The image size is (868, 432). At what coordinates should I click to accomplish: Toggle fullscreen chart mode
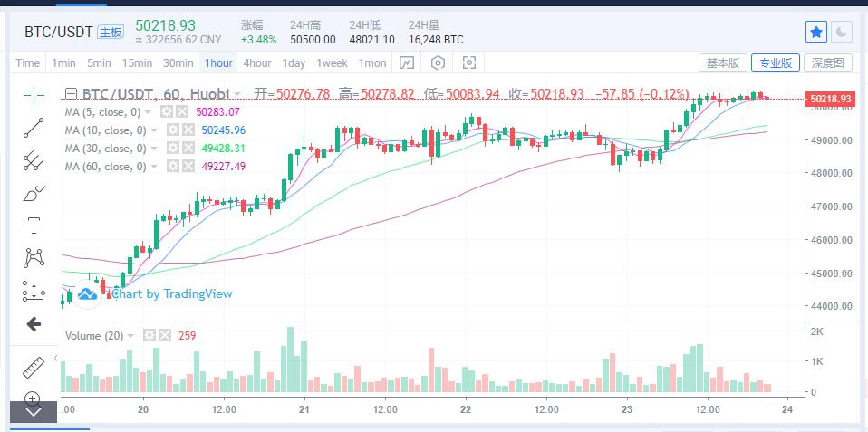(x=468, y=63)
